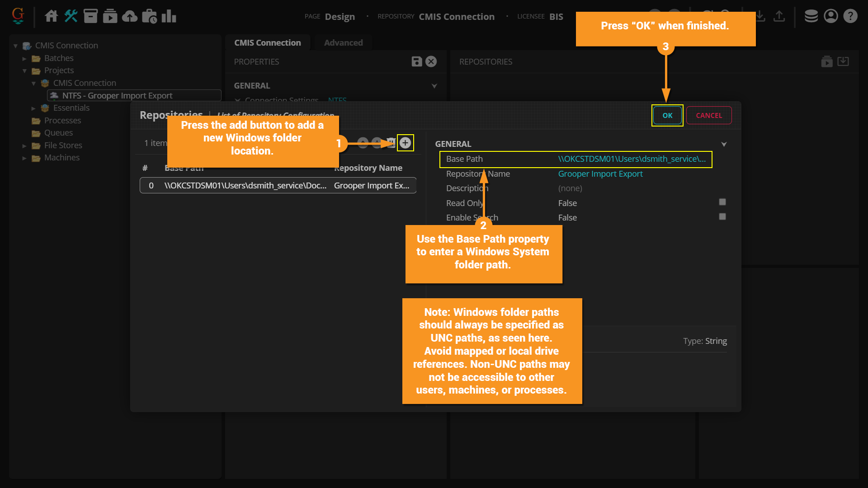Expand the File Stores folder
The width and height of the screenshot is (868, 488).
(x=25, y=145)
